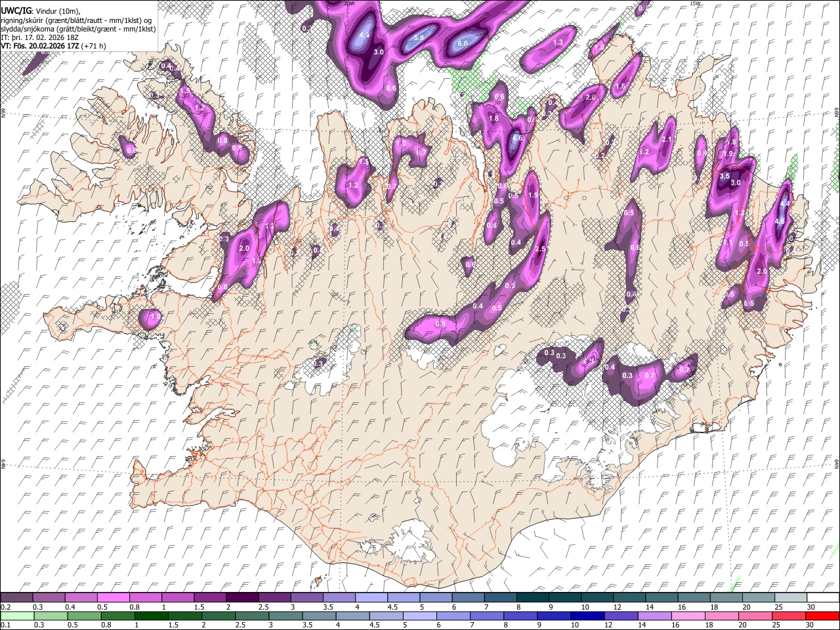Viewport: 840px width, 630px height.
Task: Click the lilac swatch labeled 14, bottom legend row
Action: point(655,616)
